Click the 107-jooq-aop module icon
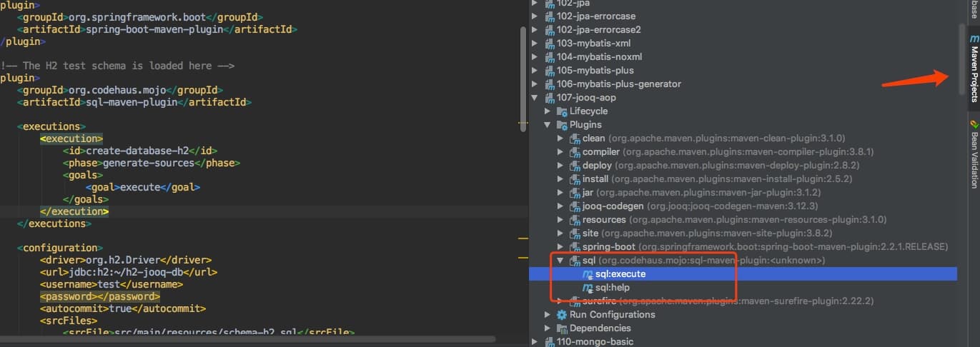This screenshot has height=347, width=980. (550, 98)
